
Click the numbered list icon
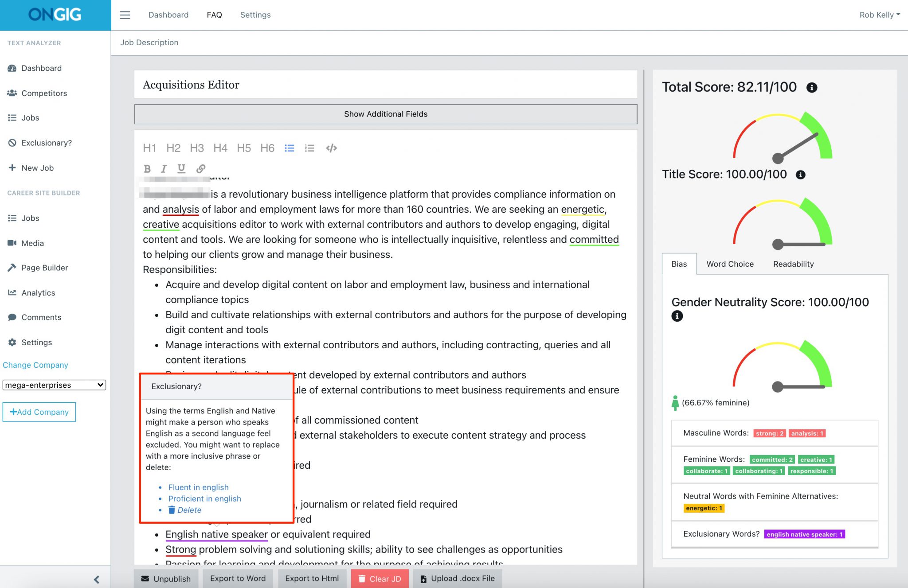point(309,148)
